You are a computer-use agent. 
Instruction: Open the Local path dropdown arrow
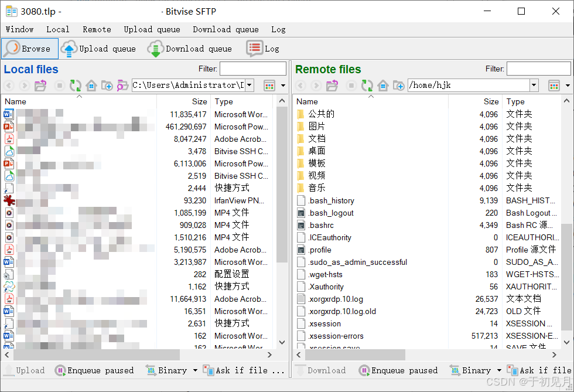coord(250,86)
